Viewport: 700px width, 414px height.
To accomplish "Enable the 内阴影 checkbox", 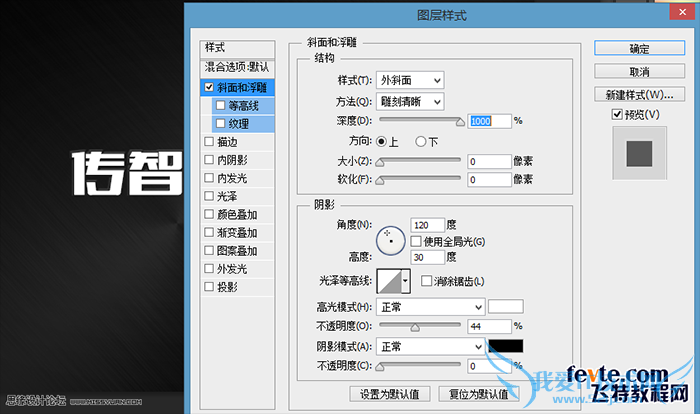I will click(209, 159).
